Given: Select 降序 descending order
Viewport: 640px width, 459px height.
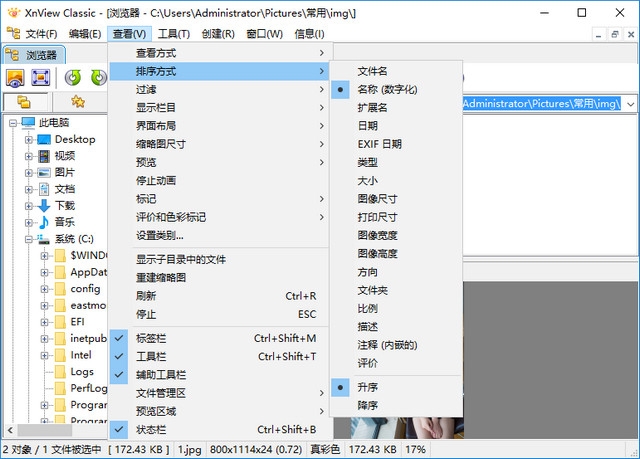Looking at the screenshot, I should 396,406.
